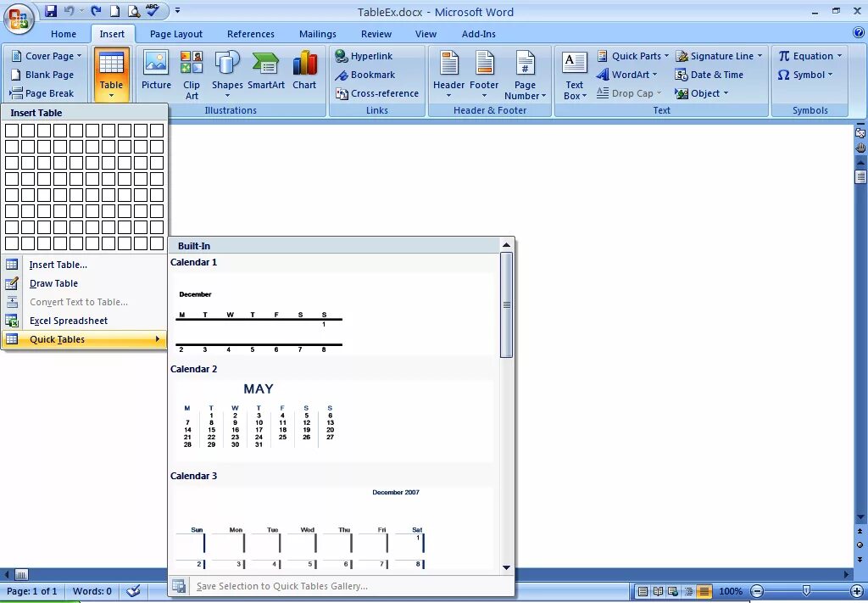This screenshot has height=603, width=868.
Task: Expand the Equation dropdown
Action: [x=810, y=56]
